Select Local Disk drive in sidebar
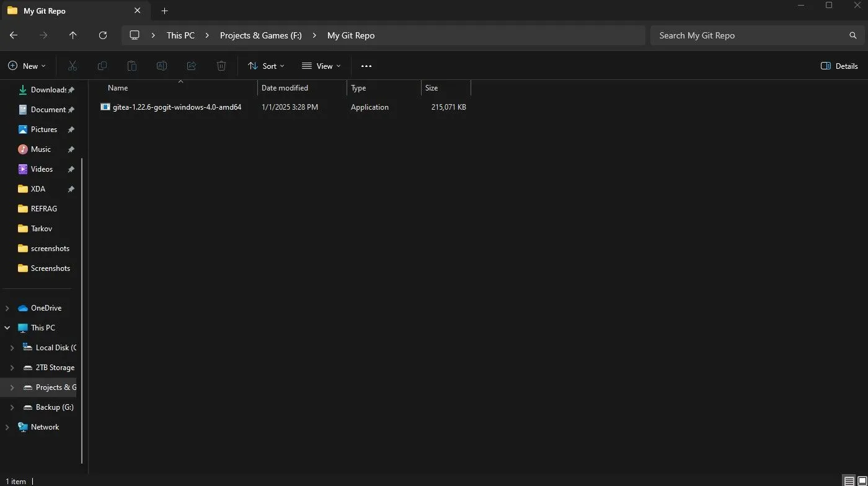 tap(55, 348)
